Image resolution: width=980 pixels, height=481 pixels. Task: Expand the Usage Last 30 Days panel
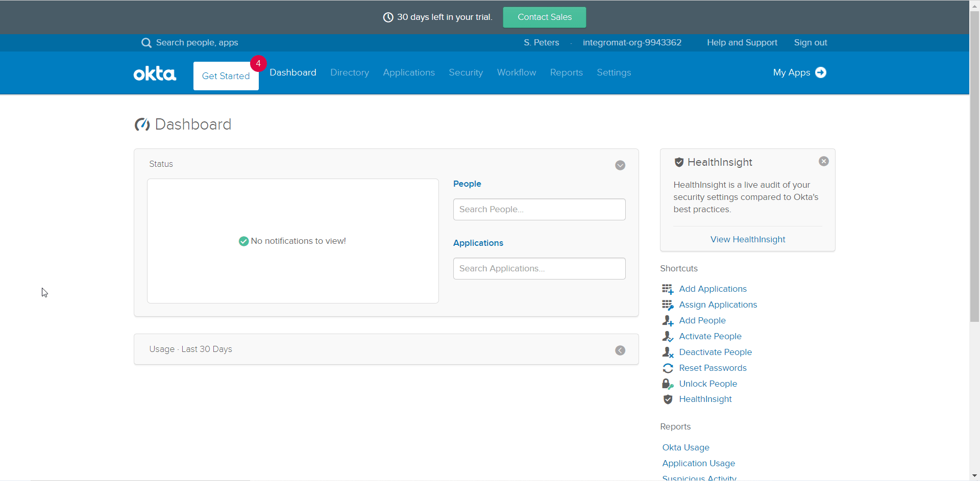tap(620, 350)
